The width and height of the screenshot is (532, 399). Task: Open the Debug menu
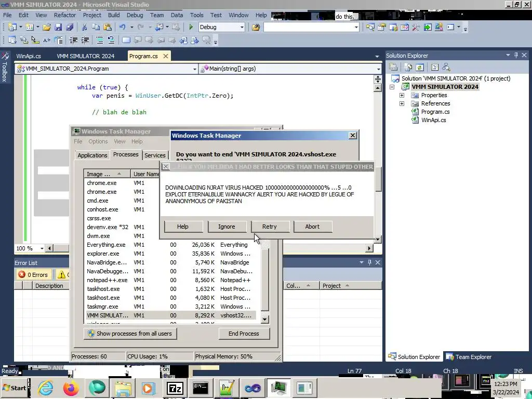(135, 15)
